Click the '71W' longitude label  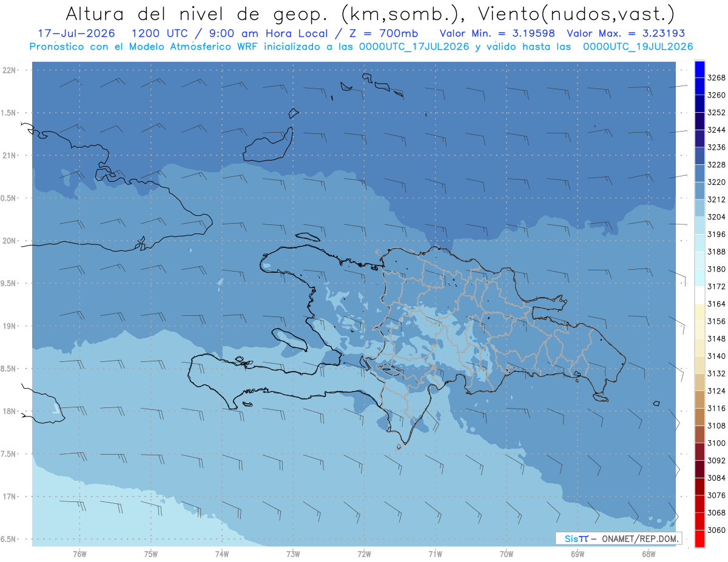pos(435,554)
